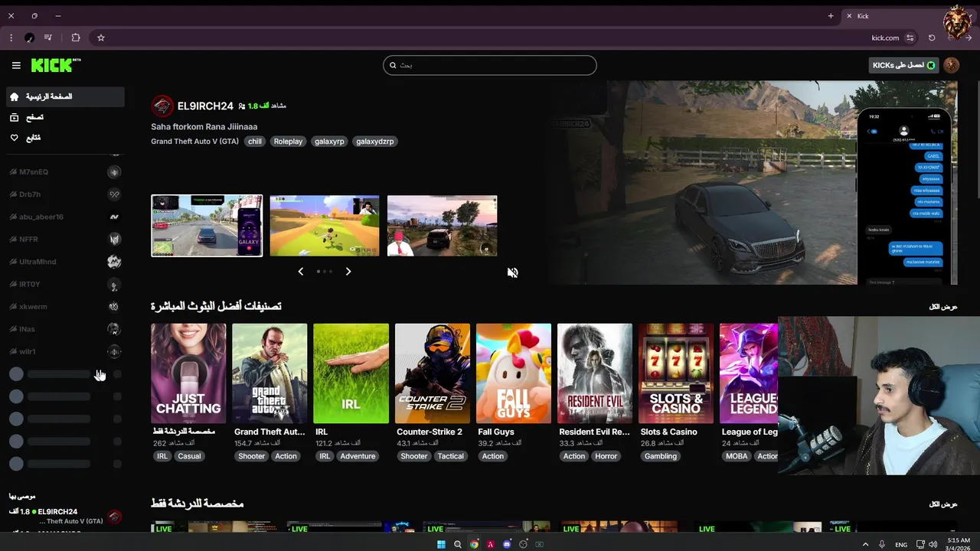Viewport: 980px width, 551px height.
Task: Click UltraMhnd channel avatar in sidebar
Action: (x=114, y=262)
